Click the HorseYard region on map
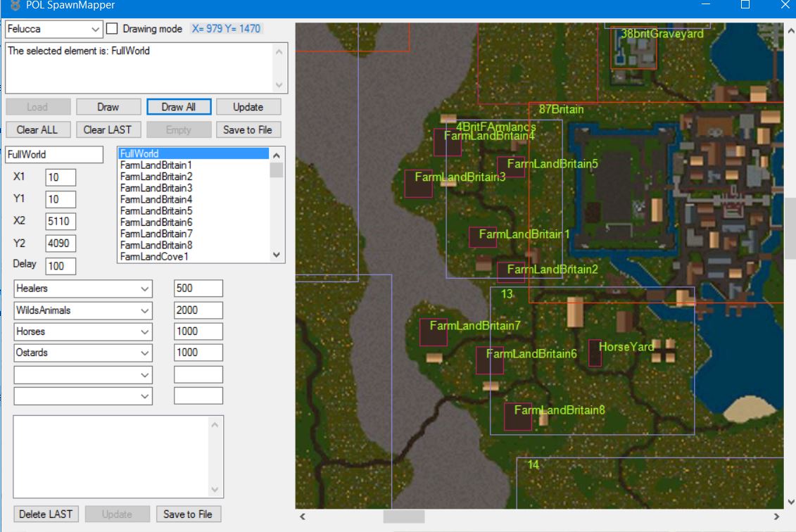Screen dimensions: 796x532 595,353
